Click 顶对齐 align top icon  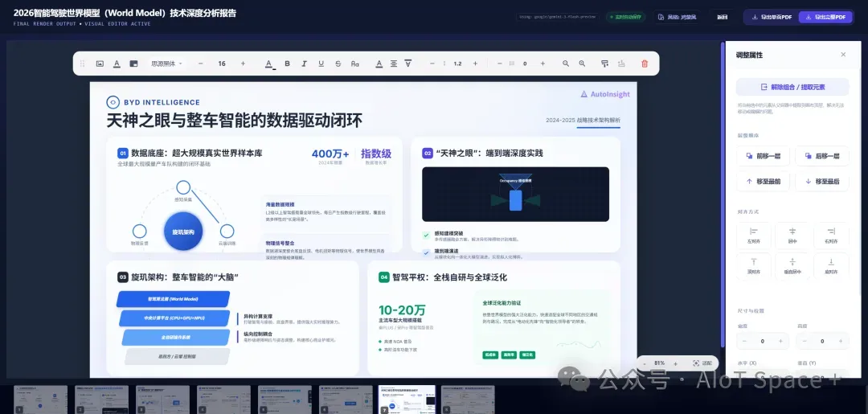click(x=753, y=265)
